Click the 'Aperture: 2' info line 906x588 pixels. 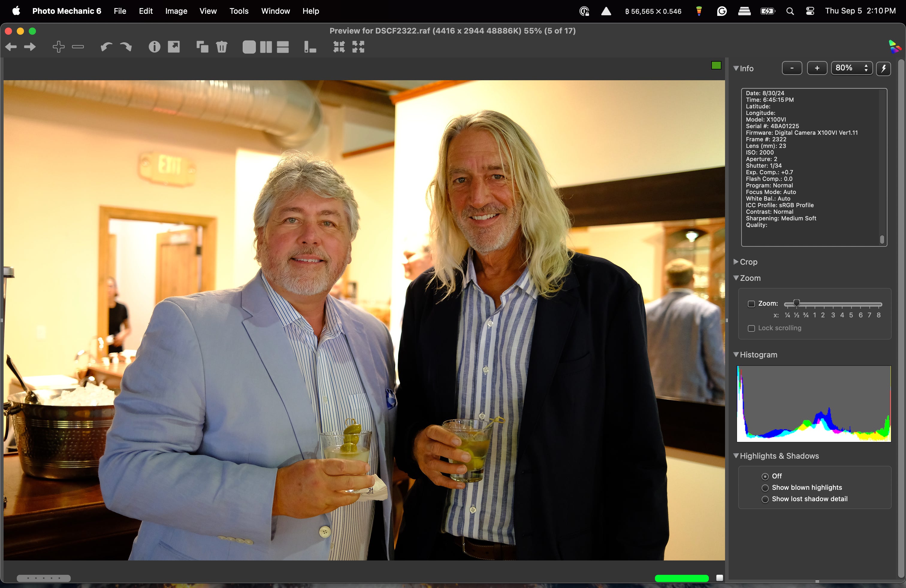click(x=761, y=159)
